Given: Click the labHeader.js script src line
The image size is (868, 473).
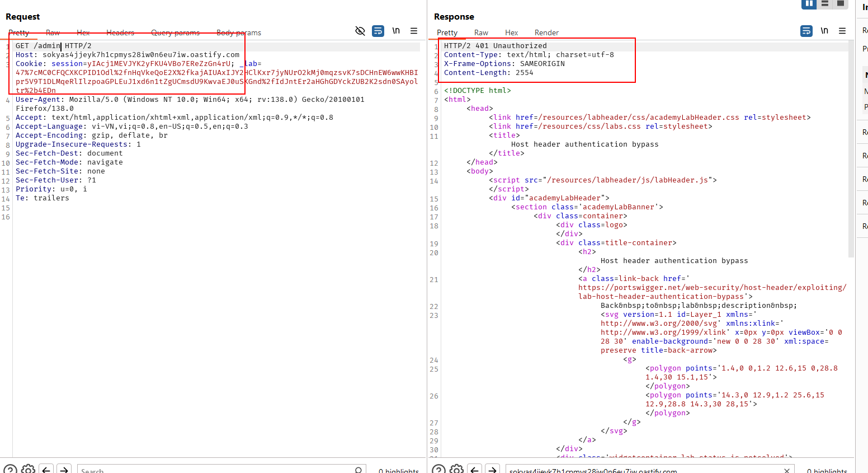Looking at the screenshot, I should [x=603, y=180].
